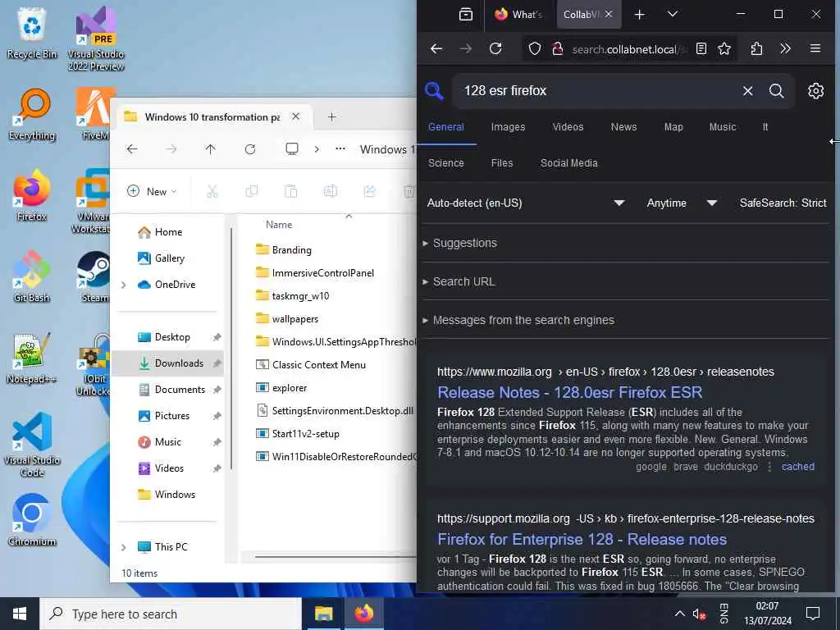Open a new Firefox tab
The height and width of the screenshot is (630, 840).
click(640, 15)
